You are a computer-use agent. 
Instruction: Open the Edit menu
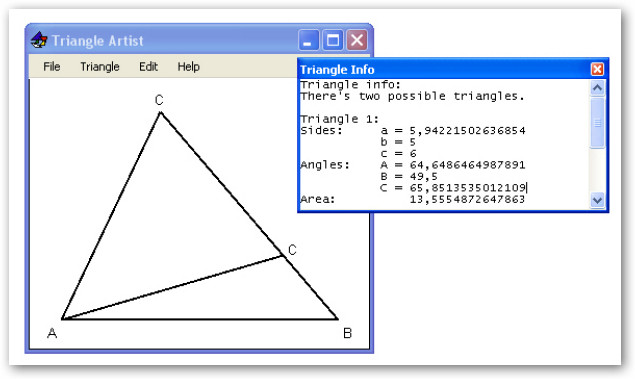click(x=148, y=66)
